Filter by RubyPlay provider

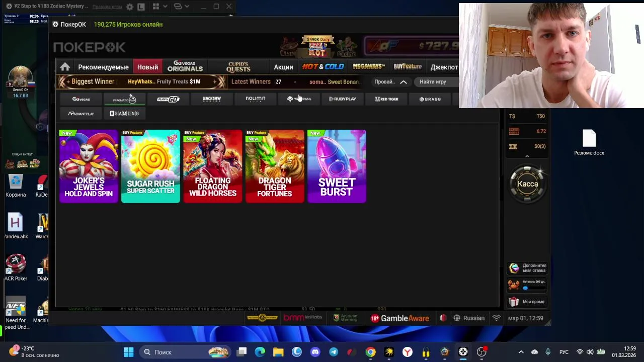(x=343, y=99)
